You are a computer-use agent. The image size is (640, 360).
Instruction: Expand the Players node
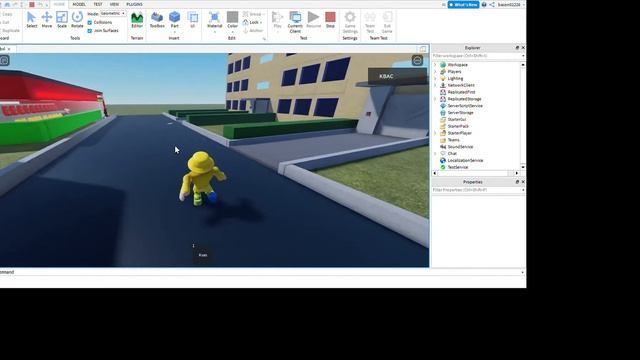(435, 71)
